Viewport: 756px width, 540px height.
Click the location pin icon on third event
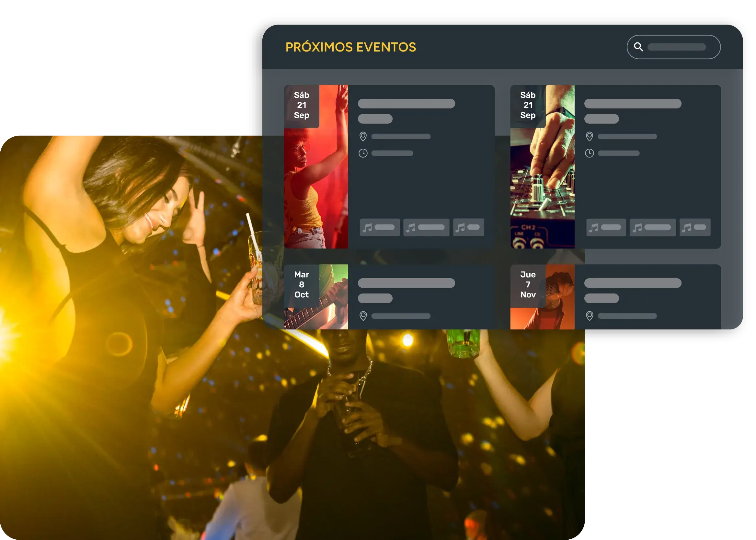coord(363,316)
